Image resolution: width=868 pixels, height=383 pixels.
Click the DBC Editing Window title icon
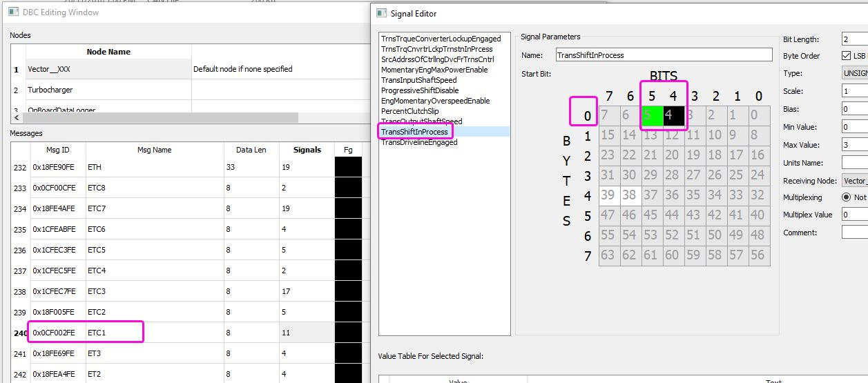(x=13, y=12)
